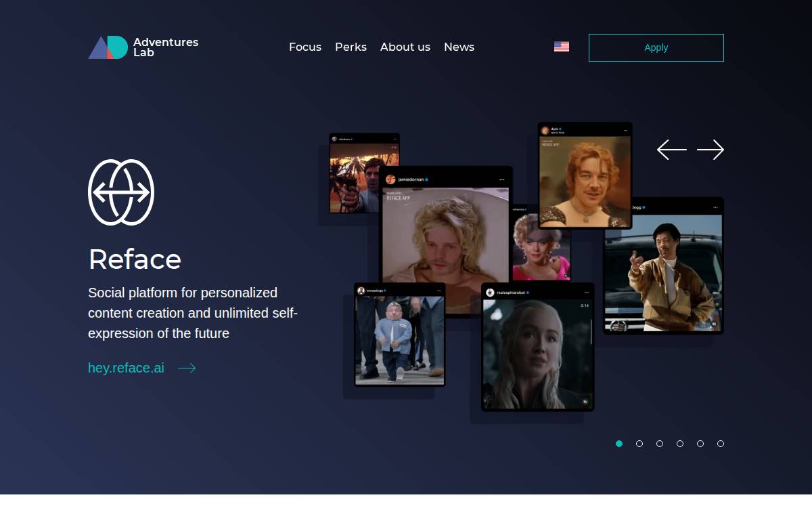This screenshot has height=508, width=812.
Task: Go to previous slide with left arrow
Action: coord(672,150)
